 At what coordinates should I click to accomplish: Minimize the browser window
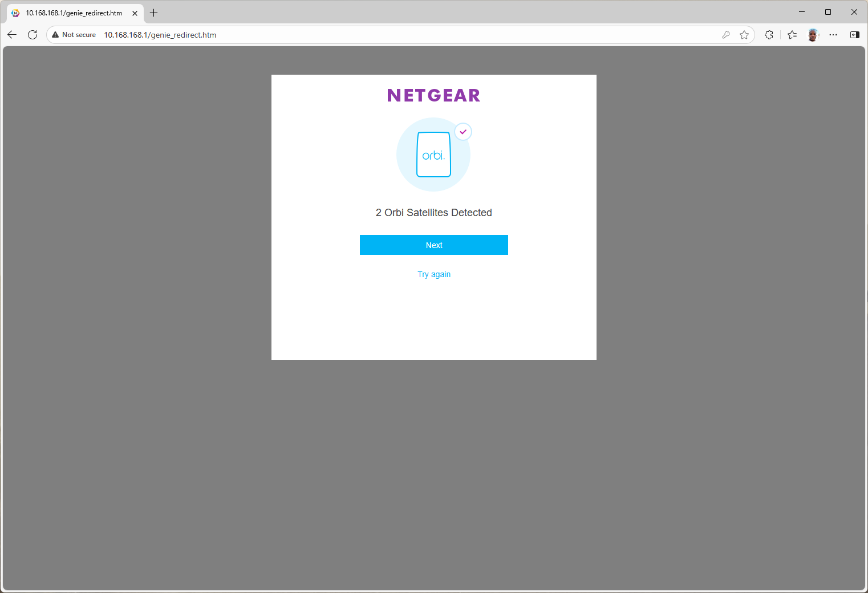802,12
